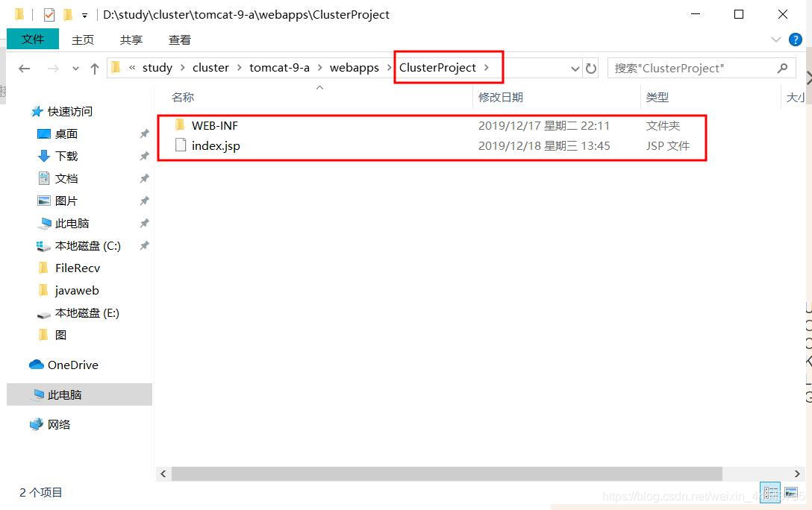Navigate to tomcat-9-a in breadcrumb
812x510 pixels.
(280, 68)
